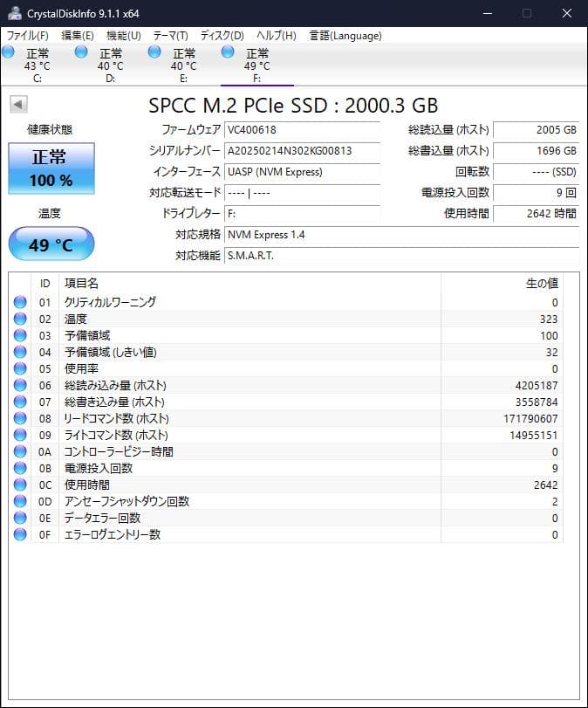Open the ファイル(F) menu

[x=28, y=36]
